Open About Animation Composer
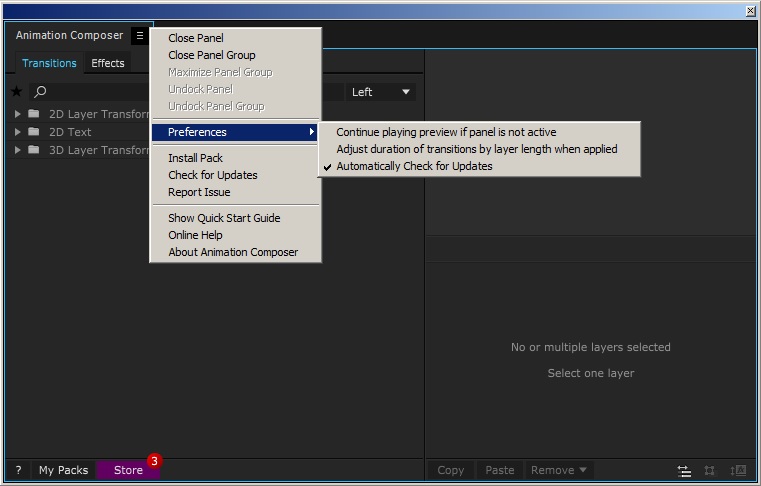This screenshot has width=761, height=486. (x=235, y=252)
